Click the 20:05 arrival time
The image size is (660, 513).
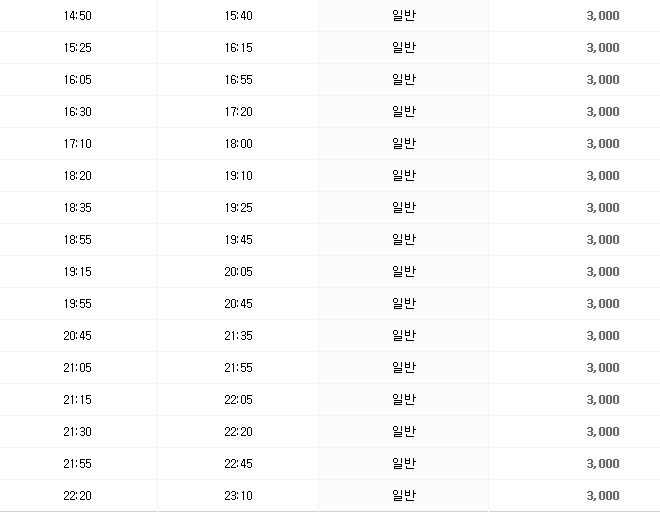click(x=239, y=272)
